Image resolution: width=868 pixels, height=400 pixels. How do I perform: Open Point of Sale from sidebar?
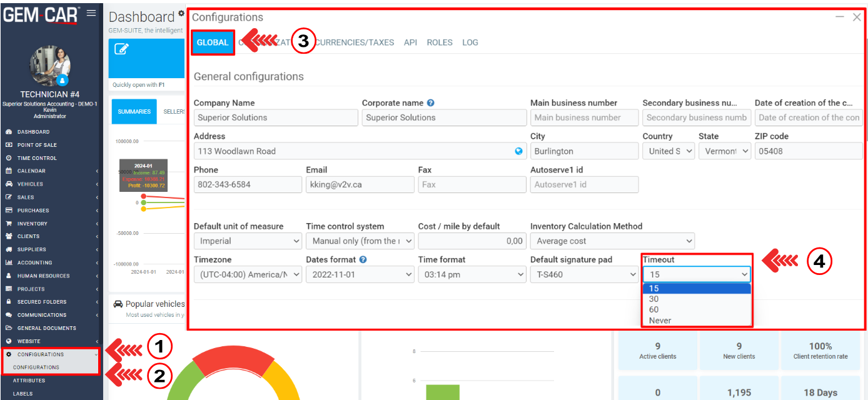37,145
